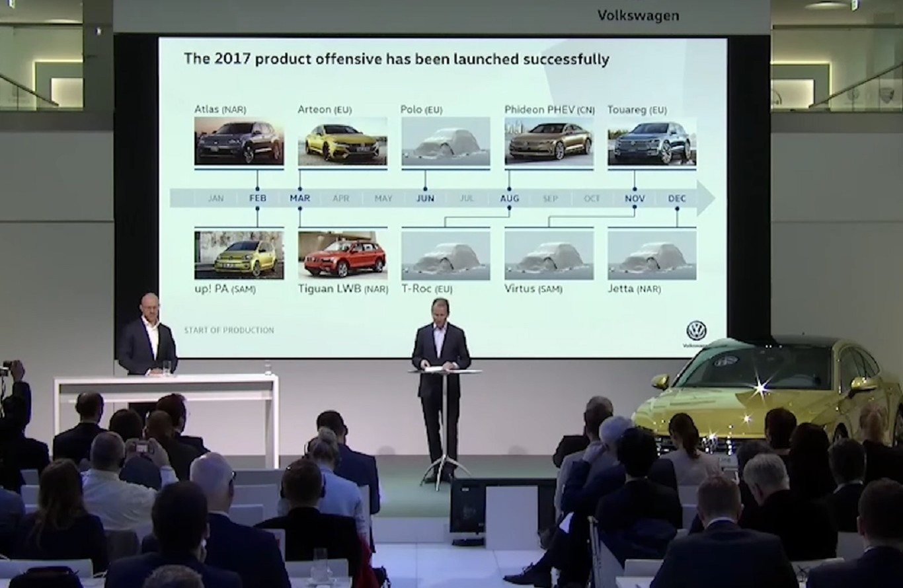Click the covered Polo (EU) car image
The width and height of the screenshot is (903, 588).
pyautogui.click(x=446, y=141)
